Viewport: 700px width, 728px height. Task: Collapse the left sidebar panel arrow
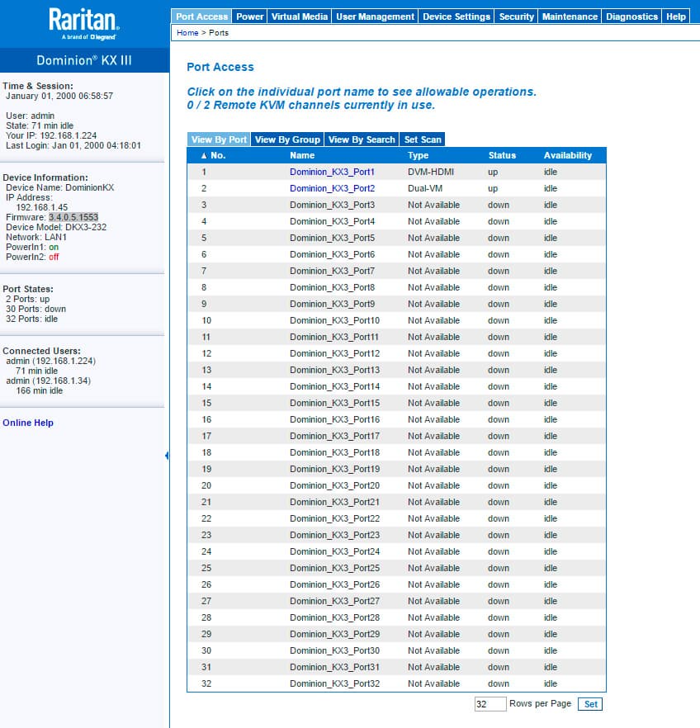[167, 456]
